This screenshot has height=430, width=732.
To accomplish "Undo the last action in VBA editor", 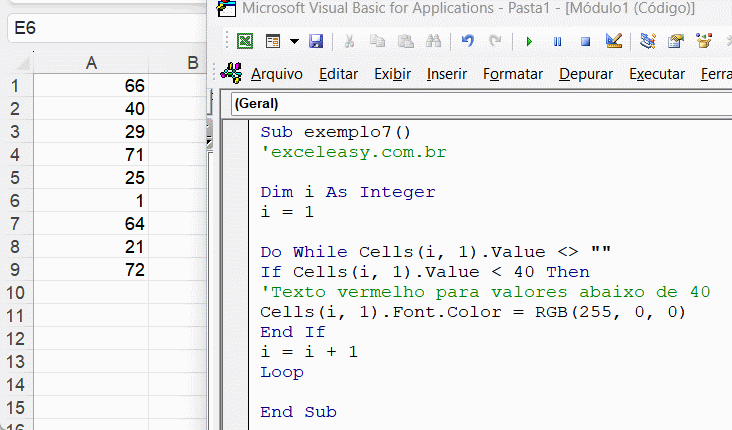I will point(468,41).
